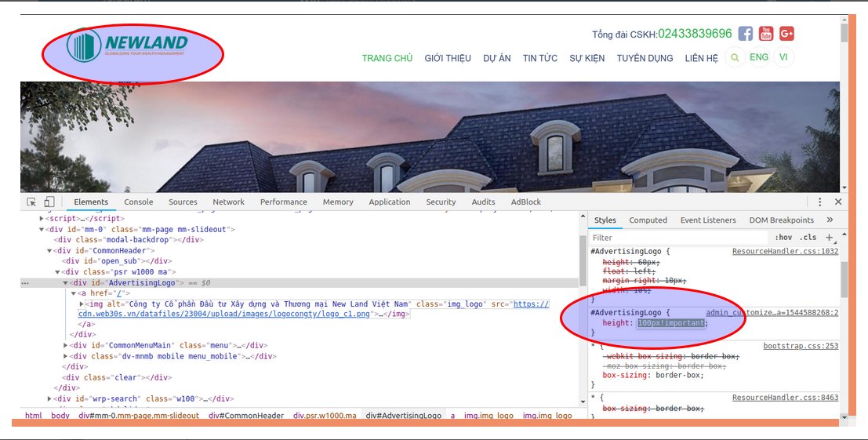Switch to the Application tab
Screen dimensions: 868x440
(390, 202)
